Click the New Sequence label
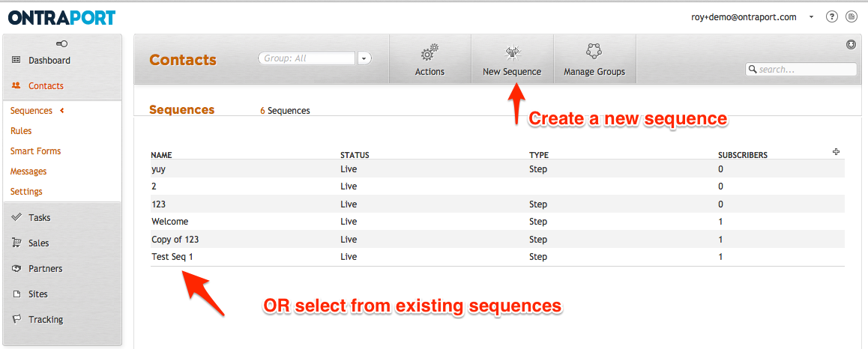This screenshot has width=868, height=349. tap(512, 72)
